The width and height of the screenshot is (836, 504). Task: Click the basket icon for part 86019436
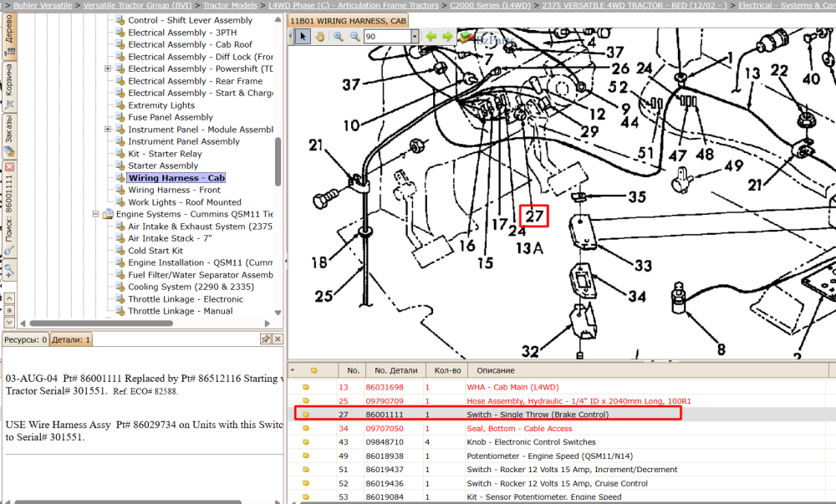tap(306, 483)
